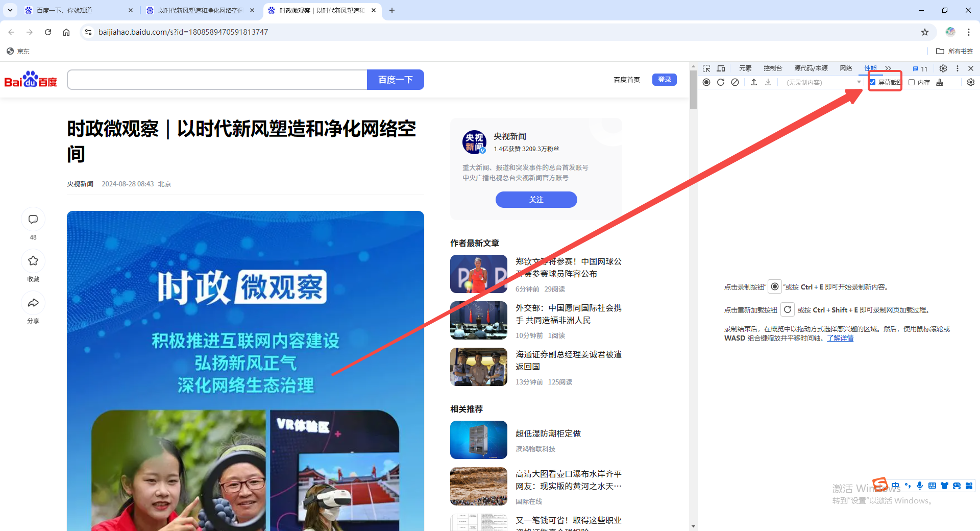Click the address bar URL
The height and width of the screenshot is (531, 980).
183,32
